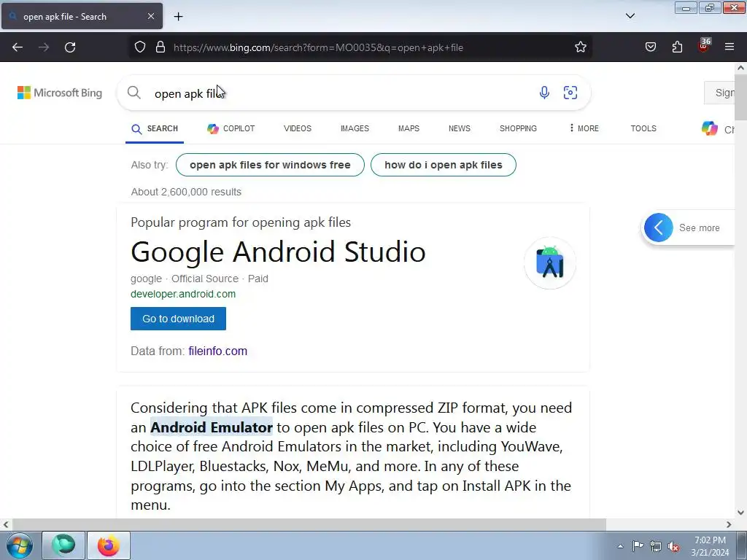The height and width of the screenshot is (560, 747).
Task: Click the vertical scrollbar thumb
Action: tap(740, 98)
